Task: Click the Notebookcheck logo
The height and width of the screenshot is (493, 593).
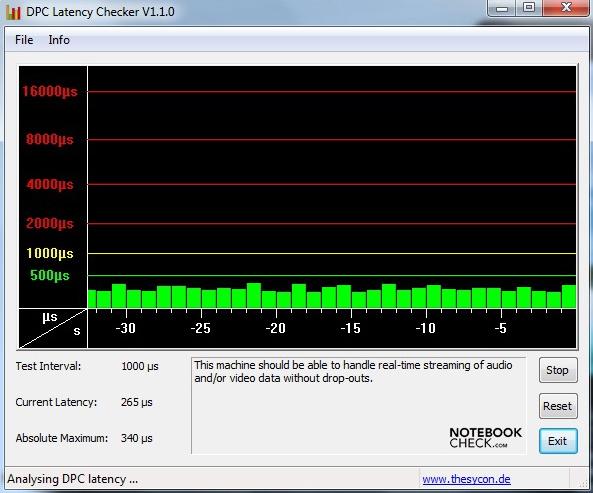Action: click(x=486, y=437)
